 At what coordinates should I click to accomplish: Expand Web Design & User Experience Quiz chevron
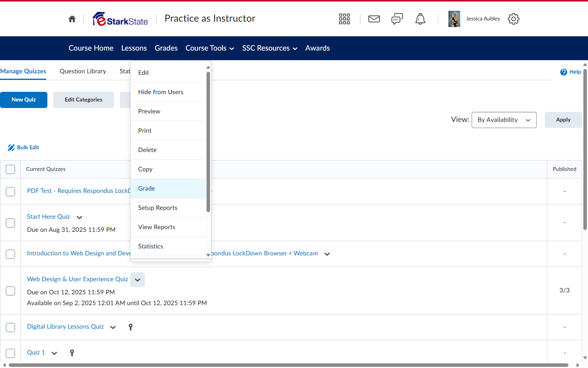pos(138,280)
